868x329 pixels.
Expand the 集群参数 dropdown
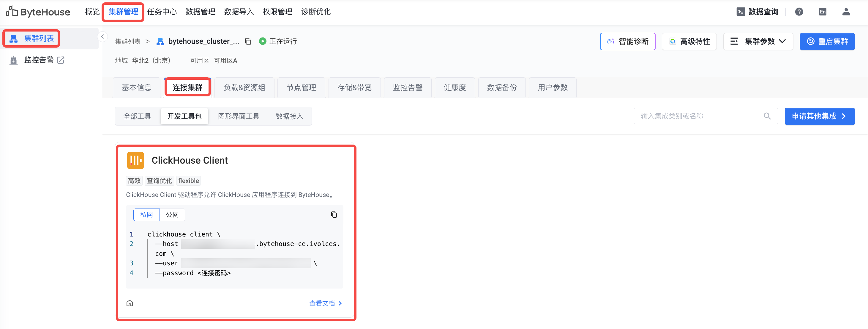[x=758, y=42]
